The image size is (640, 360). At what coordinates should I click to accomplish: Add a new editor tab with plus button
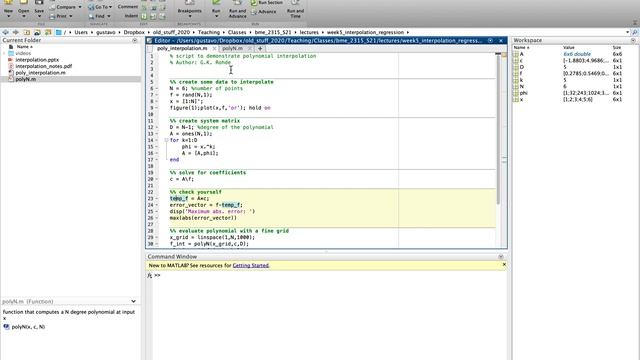coord(260,49)
